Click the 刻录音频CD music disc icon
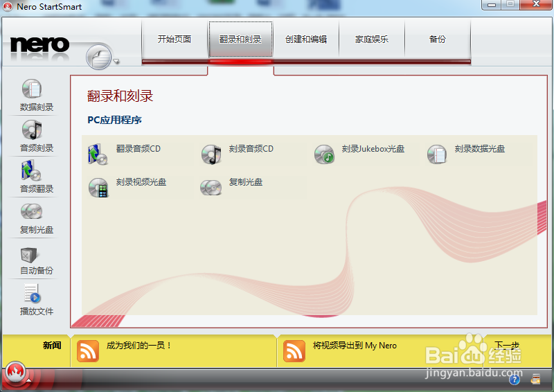554x392 pixels. tap(211, 154)
